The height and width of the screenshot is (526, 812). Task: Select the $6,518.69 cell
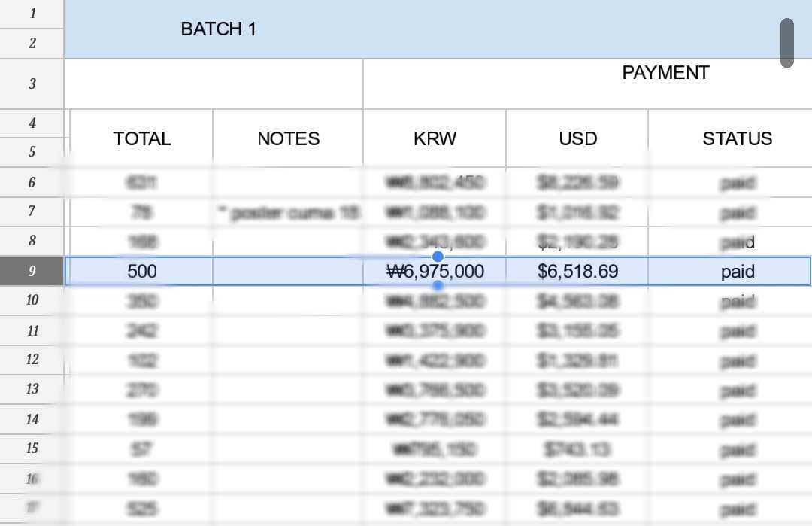(577, 271)
